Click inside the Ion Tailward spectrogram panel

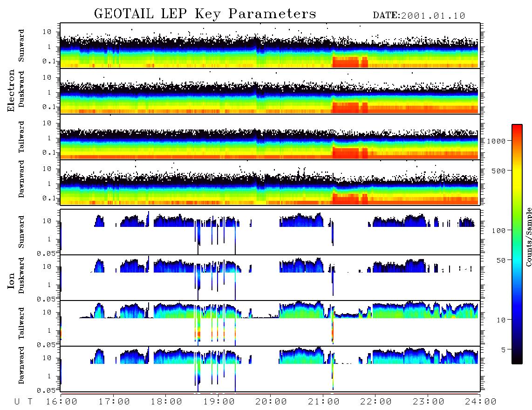(x=270, y=323)
